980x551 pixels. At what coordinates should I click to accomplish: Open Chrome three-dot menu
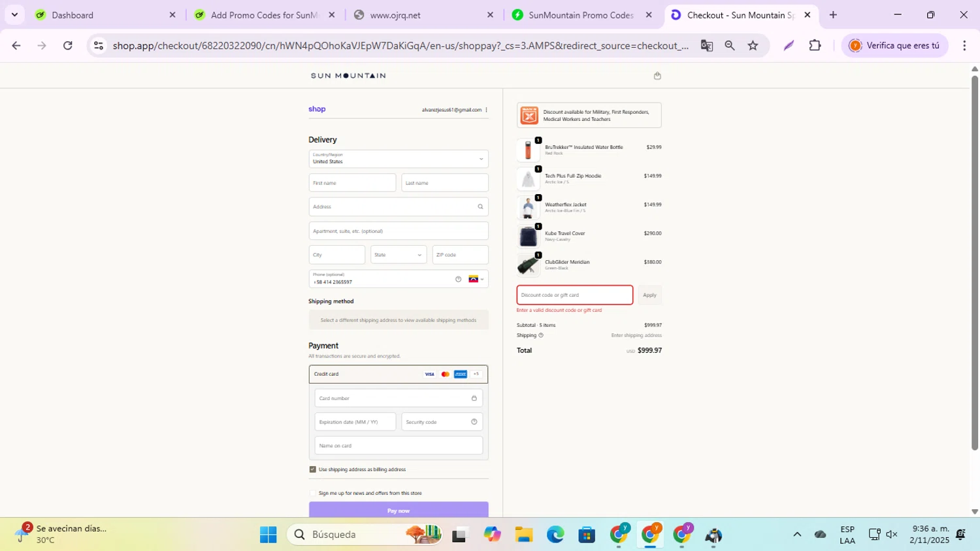[964, 45]
